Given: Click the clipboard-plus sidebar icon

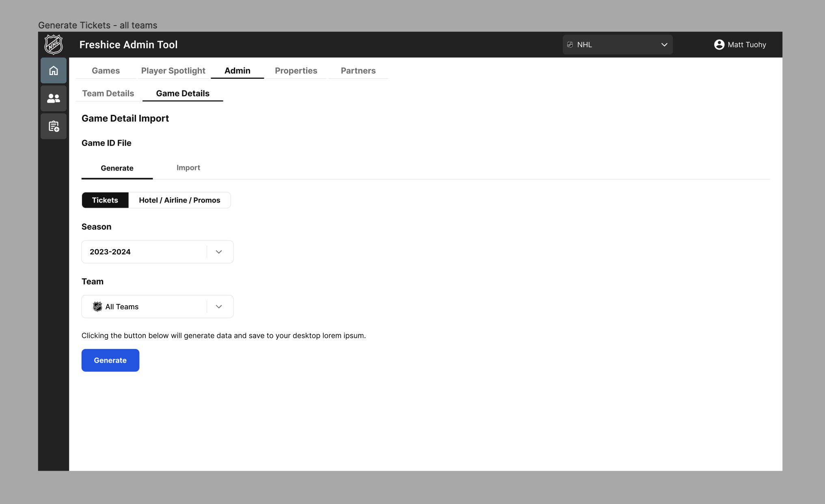Looking at the screenshot, I should tap(54, 126).
